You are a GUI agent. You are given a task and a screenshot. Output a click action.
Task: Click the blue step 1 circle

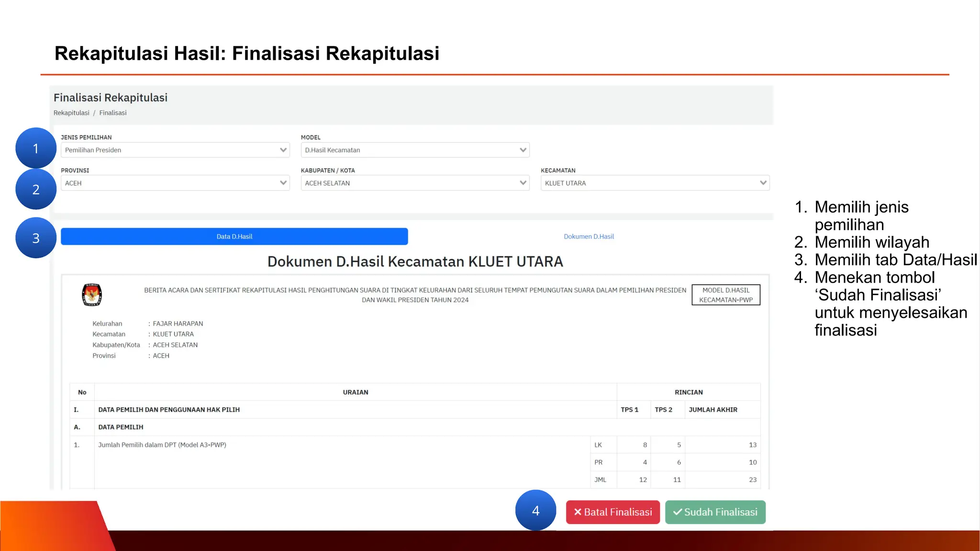coord(36,148)
